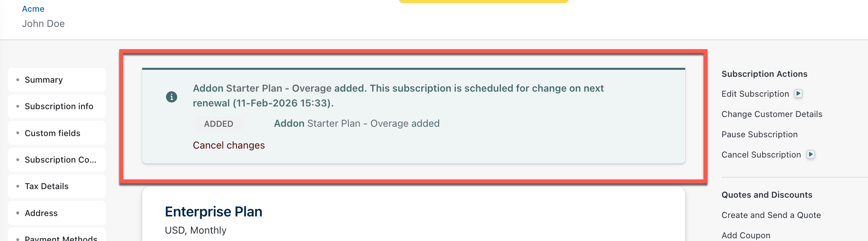868x241 pixels.
Task: Click the info icon in the notification banner
Action: pos(171,97)
